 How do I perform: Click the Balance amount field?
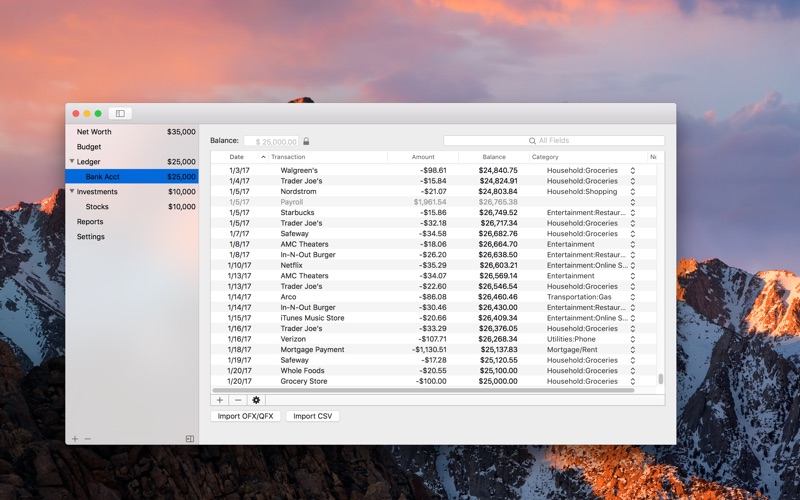point(271,141)
